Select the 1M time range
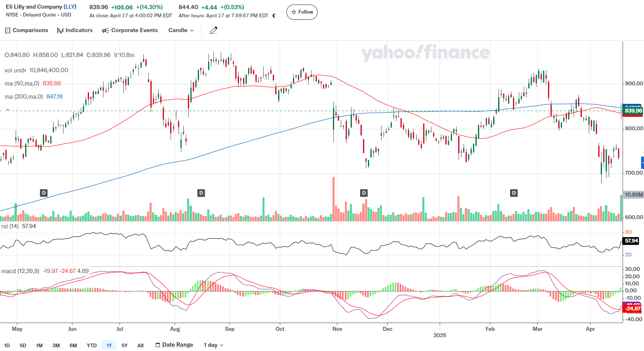Image resolution: width=644 pixels, height=351 pixels. (39, 345)
